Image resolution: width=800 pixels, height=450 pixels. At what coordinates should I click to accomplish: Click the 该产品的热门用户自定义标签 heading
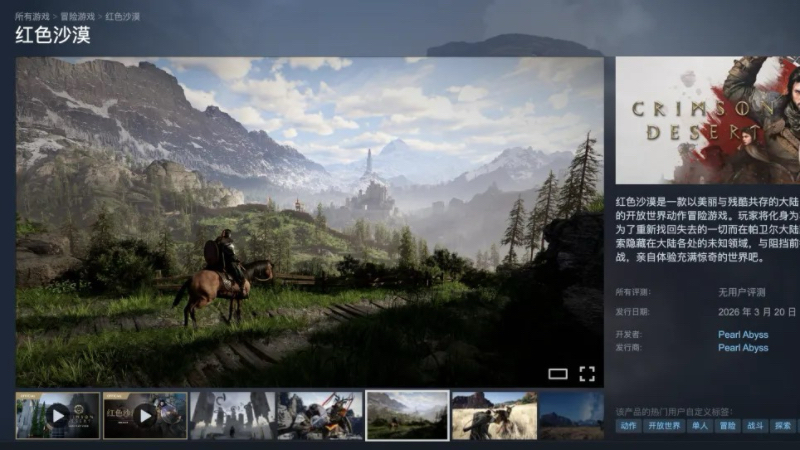click(674, 412)
